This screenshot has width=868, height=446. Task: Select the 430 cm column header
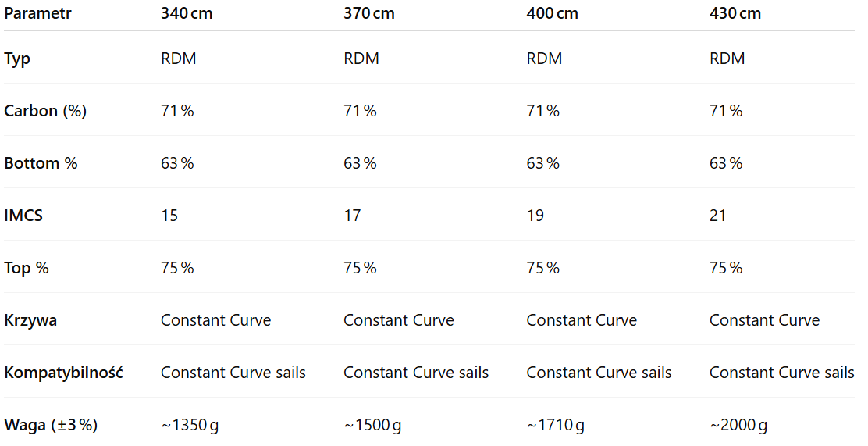(x=735, y=13)
